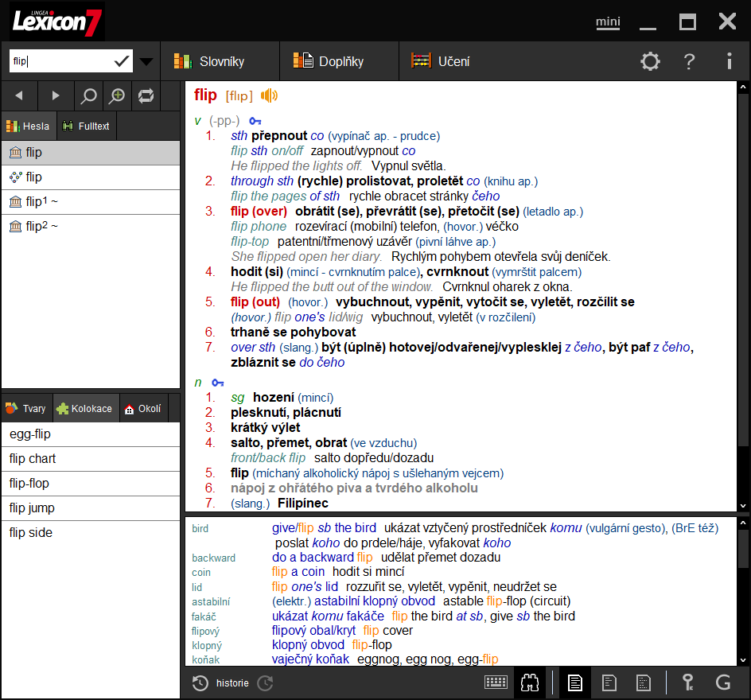751x700 pixels.
Task: Confirm search with the checkmark icon
Action: point(122,61)
